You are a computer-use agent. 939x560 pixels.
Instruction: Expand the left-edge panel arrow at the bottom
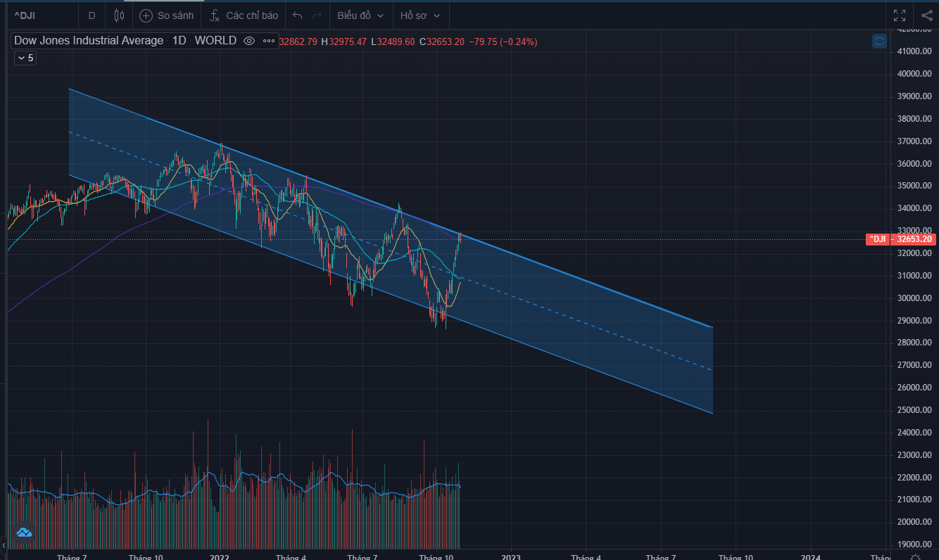point(4,545)
